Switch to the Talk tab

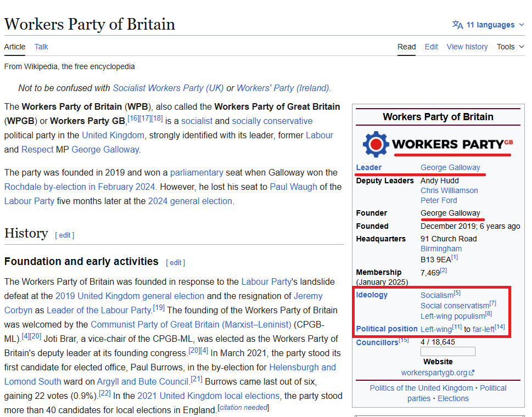coord(41,47)
